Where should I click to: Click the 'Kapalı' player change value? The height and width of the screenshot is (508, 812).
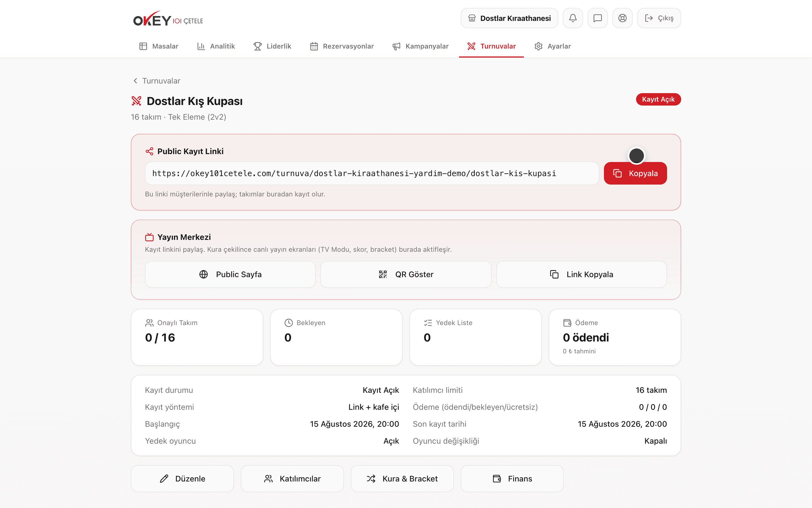pyautogui.click(x=656, y=441)
